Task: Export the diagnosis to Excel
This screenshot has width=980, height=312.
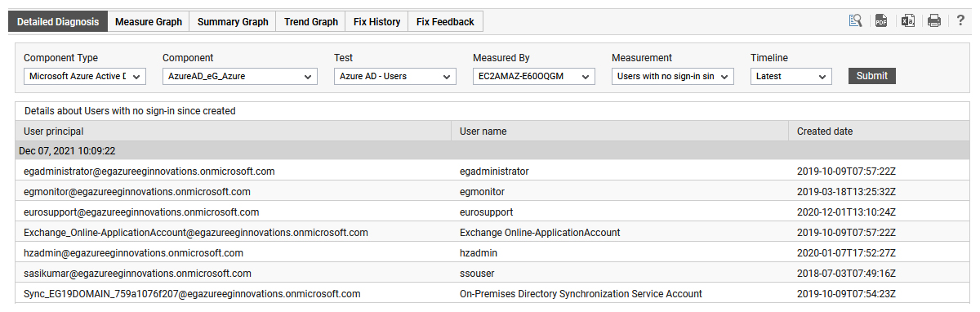Action: click(907, 21)
